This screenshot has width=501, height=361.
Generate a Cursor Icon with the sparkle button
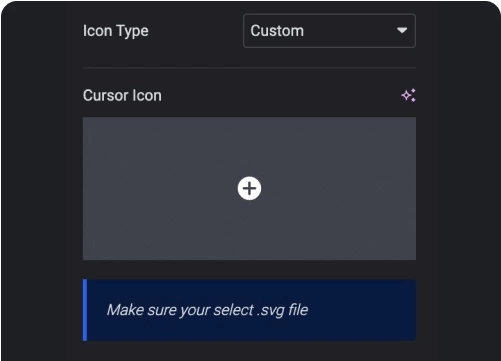tap(408, 95)
